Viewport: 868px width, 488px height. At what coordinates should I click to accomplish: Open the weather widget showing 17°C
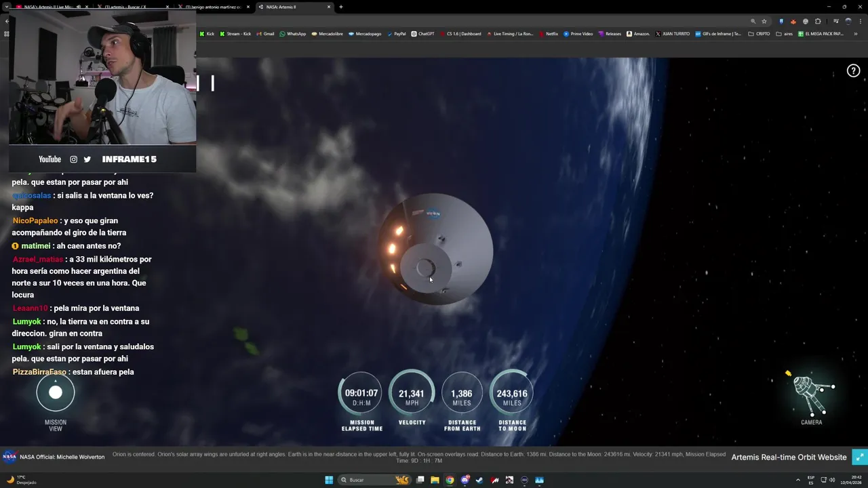(x=21, y=480)
